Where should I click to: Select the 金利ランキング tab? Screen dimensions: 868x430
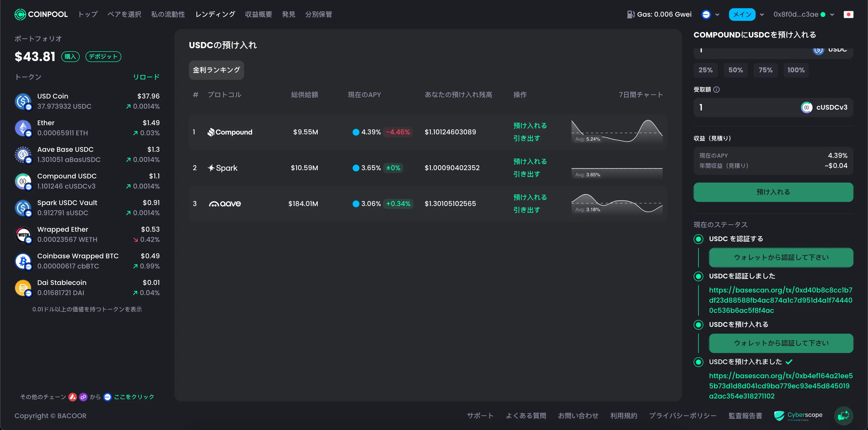216,70
